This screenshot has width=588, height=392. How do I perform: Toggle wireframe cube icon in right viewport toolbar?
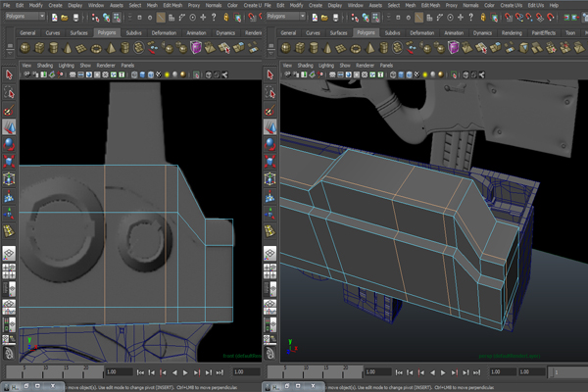tap(393, 74)
